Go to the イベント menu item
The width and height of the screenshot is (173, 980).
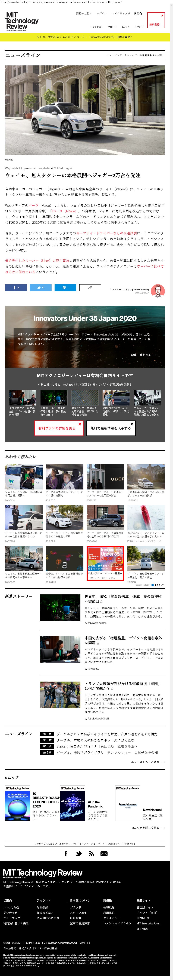pos(139,27)
